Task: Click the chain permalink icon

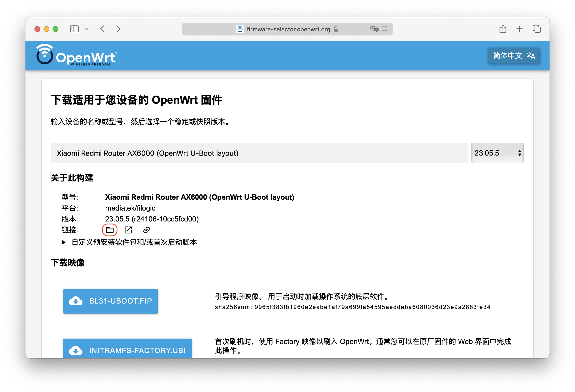Action: [146, 230]
